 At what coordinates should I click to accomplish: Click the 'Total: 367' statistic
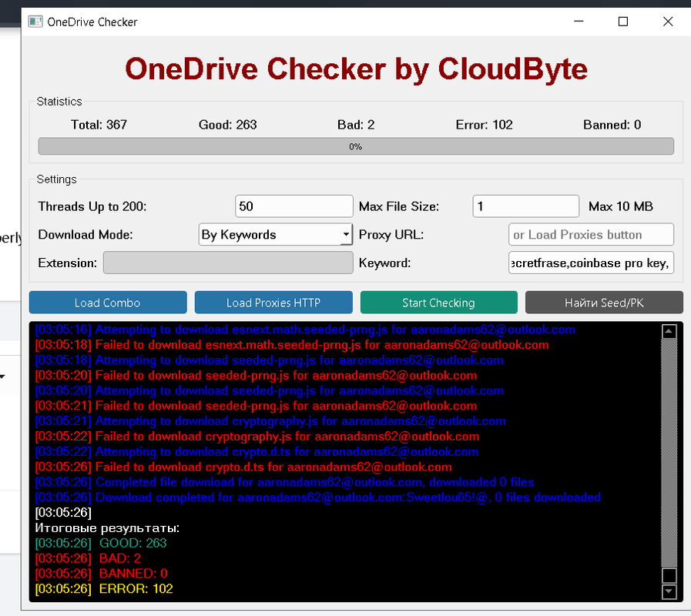(x=99, y=125)
